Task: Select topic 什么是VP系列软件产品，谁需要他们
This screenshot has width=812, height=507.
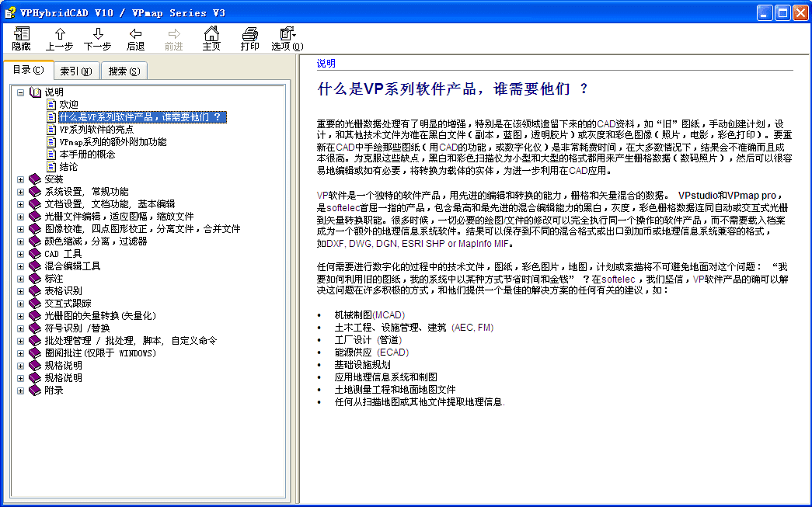Action: click(x=142, y=117)
